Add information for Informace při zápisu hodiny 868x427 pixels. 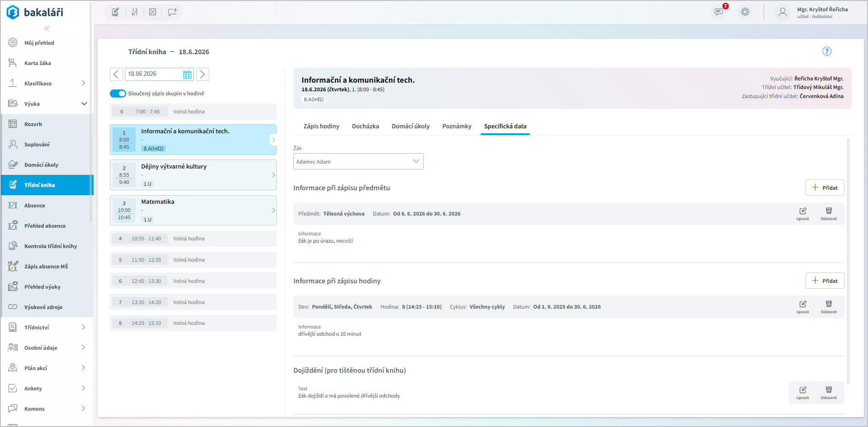pyautogui.click(x=825, y=281)
